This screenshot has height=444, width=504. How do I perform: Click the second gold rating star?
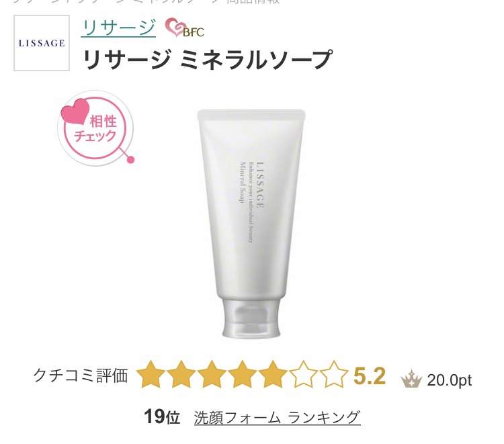(x=181, y=375)
